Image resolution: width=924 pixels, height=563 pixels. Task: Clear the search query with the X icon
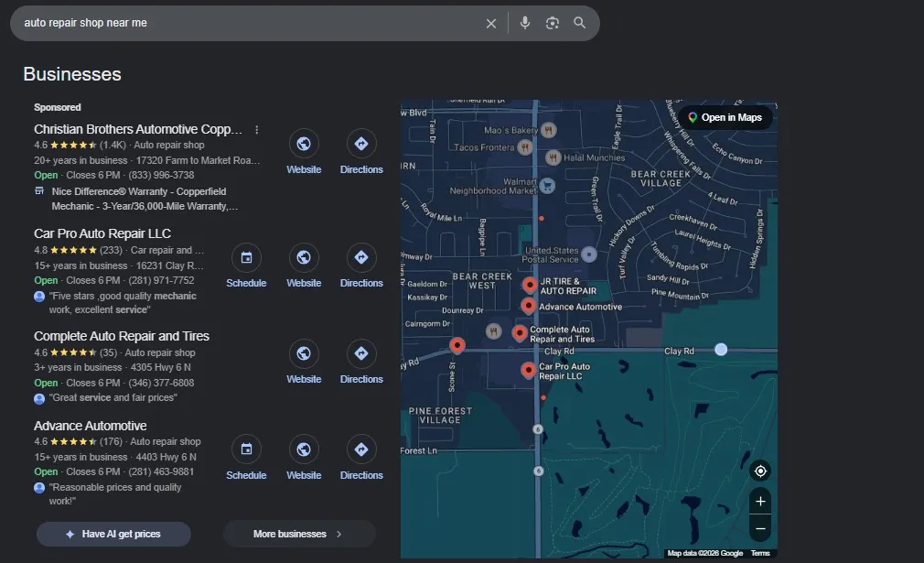pos(491,24)
